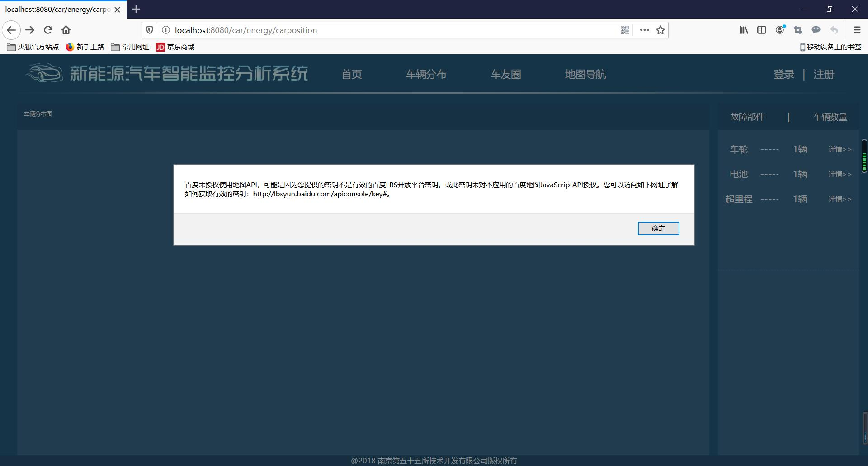Toggle the sidebar panel icon
Image resolution: width=868 pixels, height=466 pixels.
click(762, 30)
